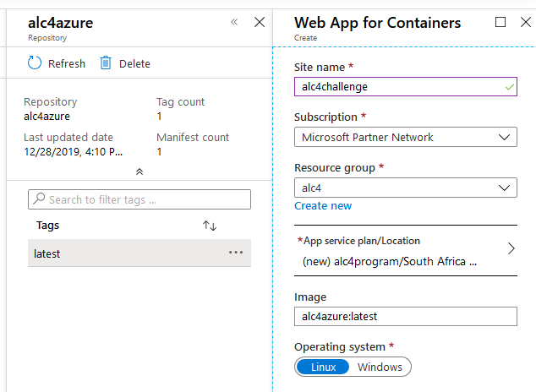Click the magnifier icon in tag search
536x392 pixels.
[39, 199]
